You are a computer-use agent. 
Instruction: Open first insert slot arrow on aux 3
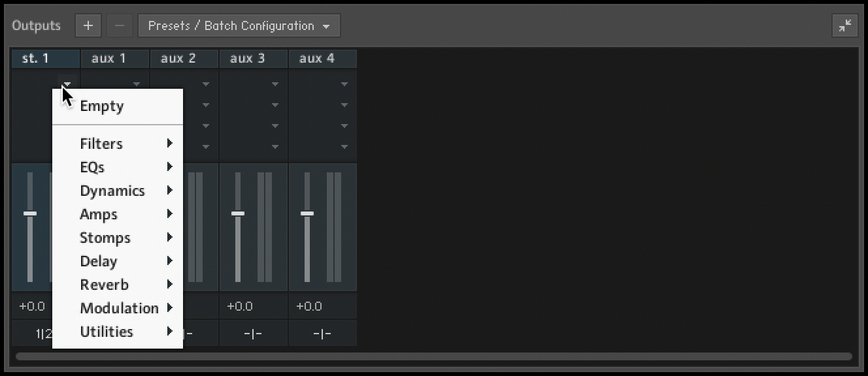coord(275,84)
